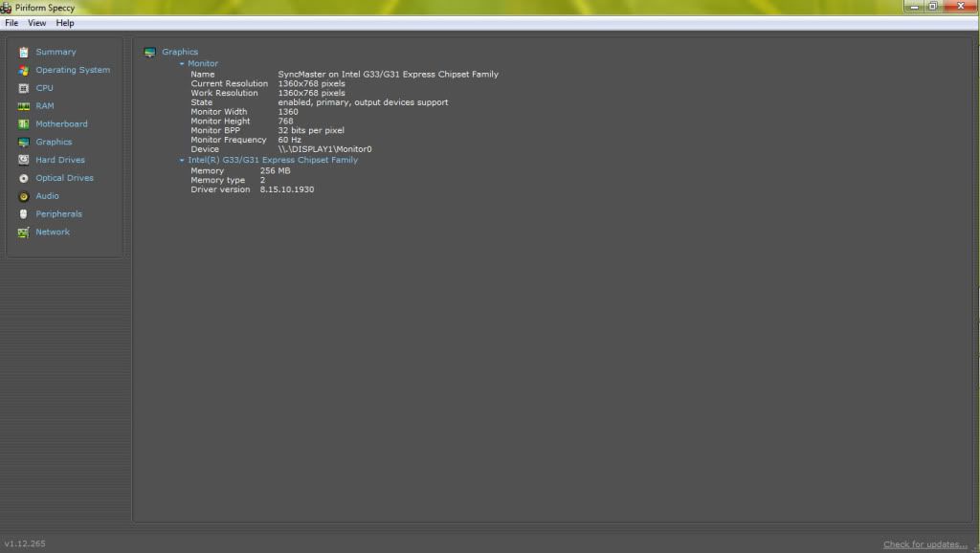The height and width of the screenshot is (553, 980).
Task: Click the Monitor Width value 1360
Action: tap(288, 112)
